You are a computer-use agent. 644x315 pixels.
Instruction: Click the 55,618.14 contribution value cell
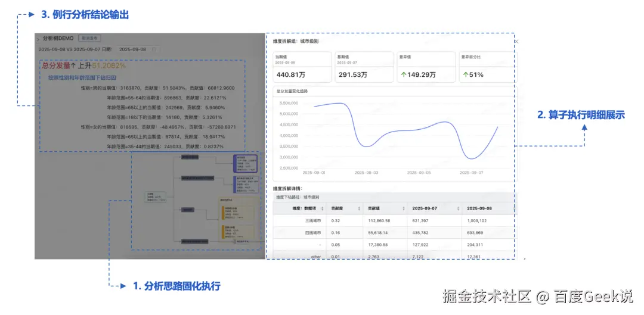pyautogui.click(x=378, y=233)
